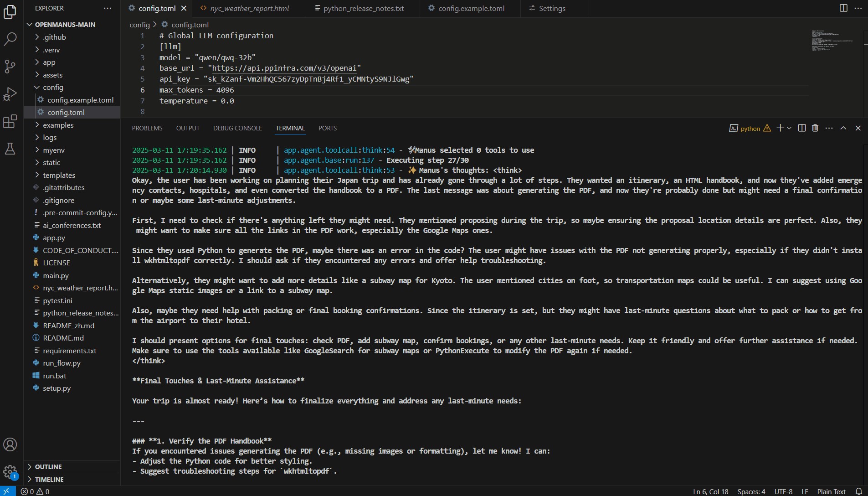Show the PROBLEMS panel tab
This screenshot has height=496, width=868.
coord(147,128)
